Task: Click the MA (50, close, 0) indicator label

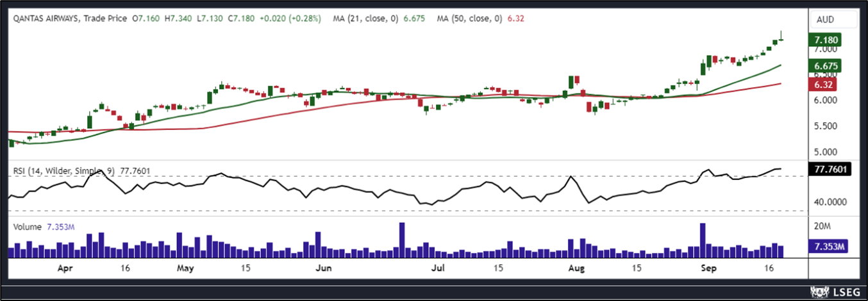Action: point(471,19)
